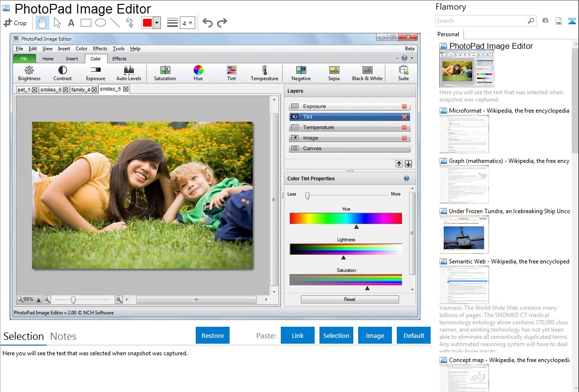Pick the rectangle shape tool

(86, 23)
